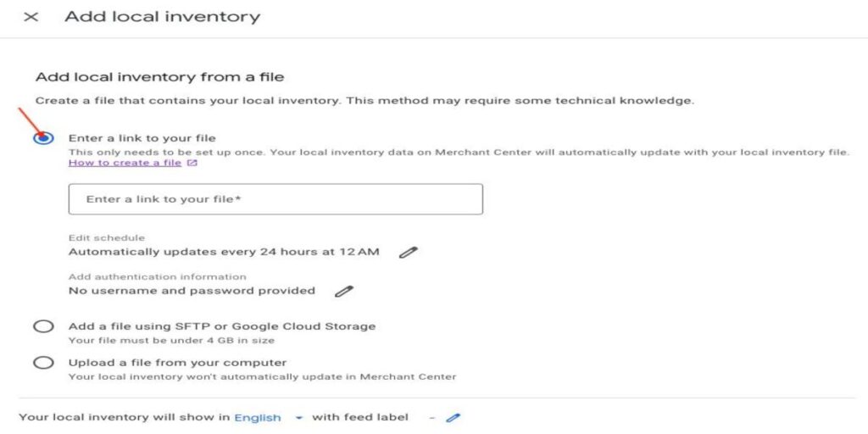Image resolution: width=868 pixels, height=434 pixels.
Task: Click the language dropdown arrow
Action: click(299, 418)
